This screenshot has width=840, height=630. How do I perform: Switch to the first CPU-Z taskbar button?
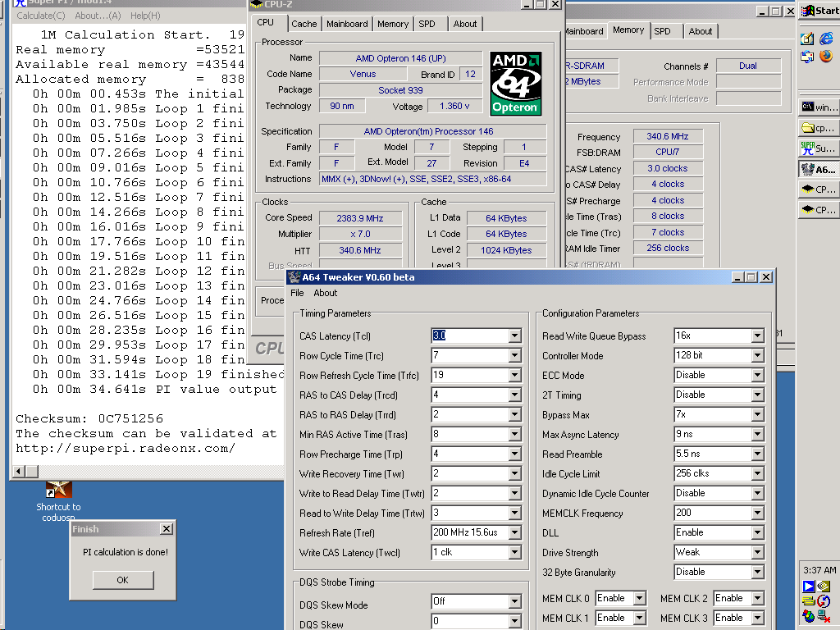tap(819, 189)
